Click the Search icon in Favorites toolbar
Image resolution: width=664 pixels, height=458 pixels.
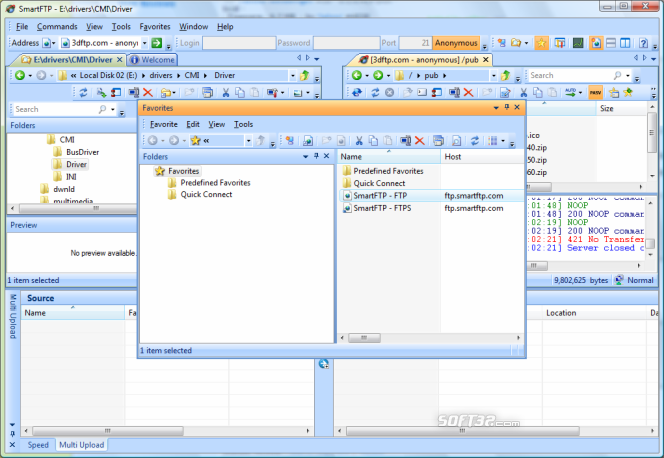click(456, 141)
